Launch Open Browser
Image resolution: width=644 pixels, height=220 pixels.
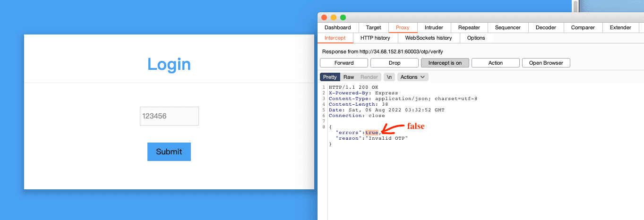coord(546,63)
